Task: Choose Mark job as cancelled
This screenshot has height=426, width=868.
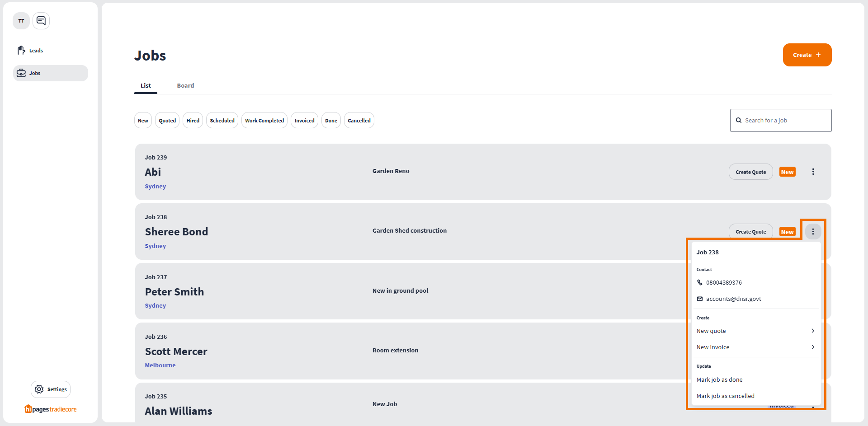Action: tap(725, 396)
